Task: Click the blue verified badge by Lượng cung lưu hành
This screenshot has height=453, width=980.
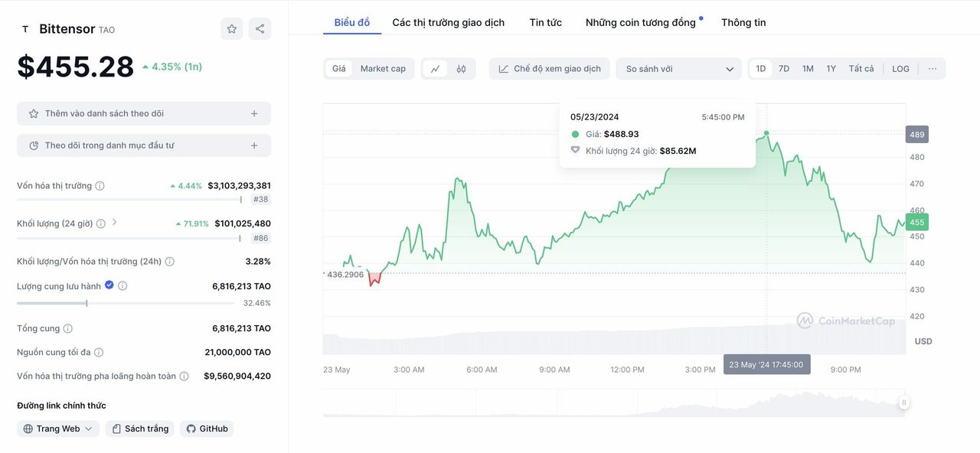Action: [109, 285]
